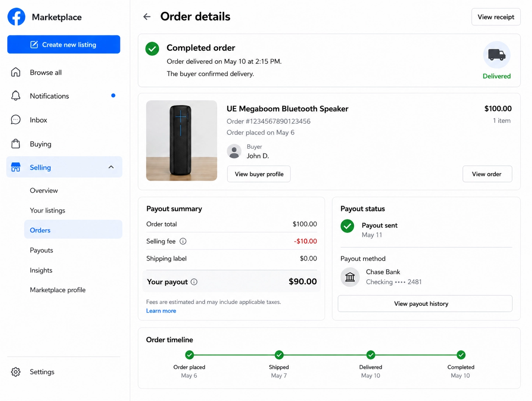Click the Browse all home icon
Image resolution: width=532 pixels, height=401 pixels.
[x=15, y=72]
